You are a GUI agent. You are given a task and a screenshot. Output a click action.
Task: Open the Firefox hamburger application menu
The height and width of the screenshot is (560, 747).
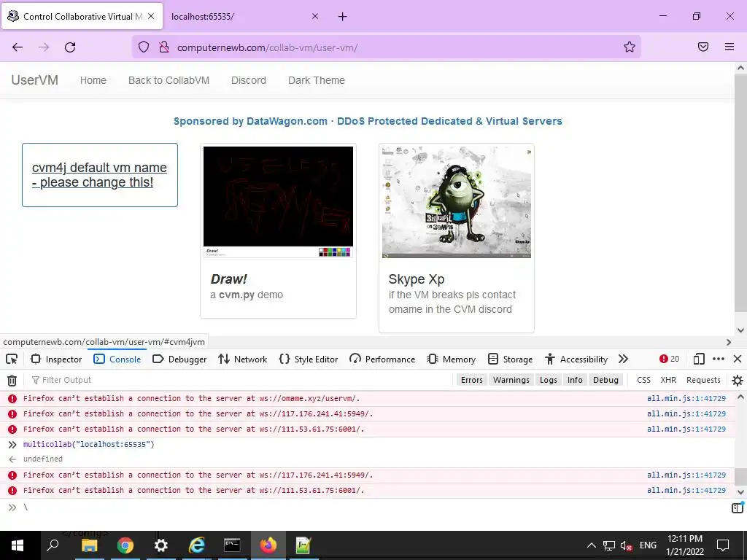(729, 47)
